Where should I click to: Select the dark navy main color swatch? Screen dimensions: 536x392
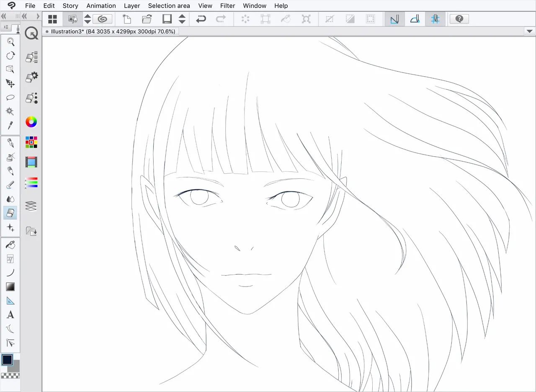(x=7, y=360)
